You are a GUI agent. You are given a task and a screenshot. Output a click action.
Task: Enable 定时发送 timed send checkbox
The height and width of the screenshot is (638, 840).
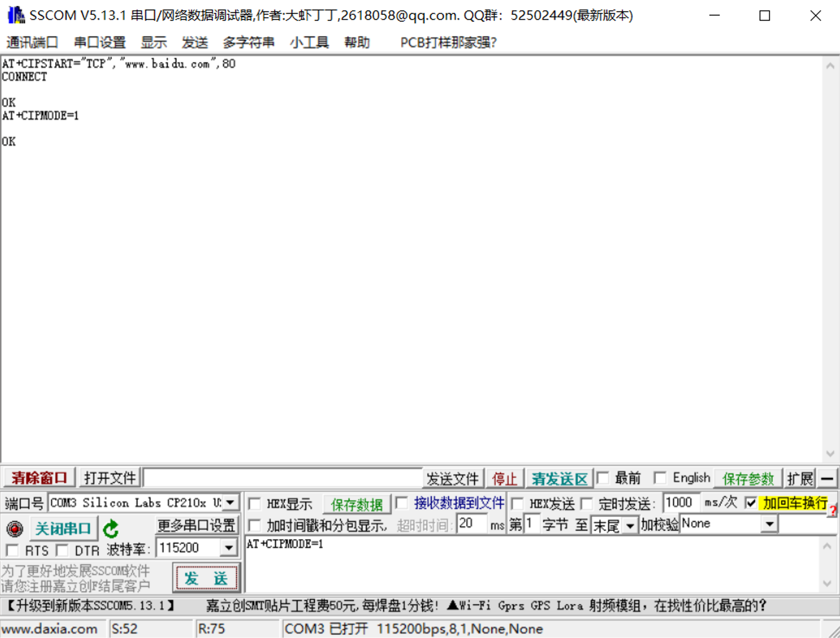coord(587,503)
